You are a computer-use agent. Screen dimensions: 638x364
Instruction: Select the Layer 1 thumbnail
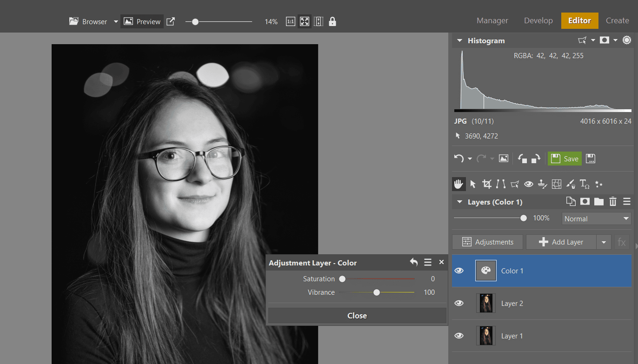click(486, 336)
